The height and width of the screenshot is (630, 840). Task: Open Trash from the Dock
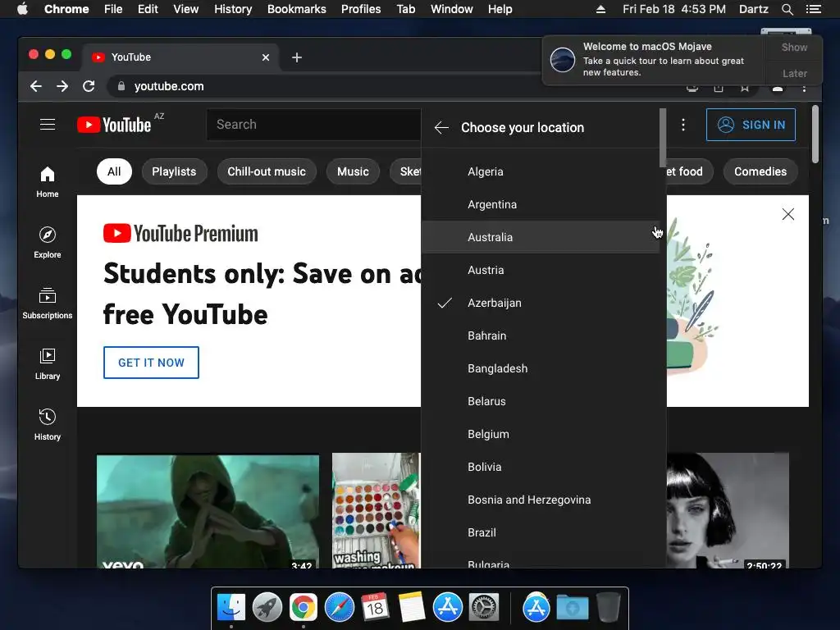(608, 608)
